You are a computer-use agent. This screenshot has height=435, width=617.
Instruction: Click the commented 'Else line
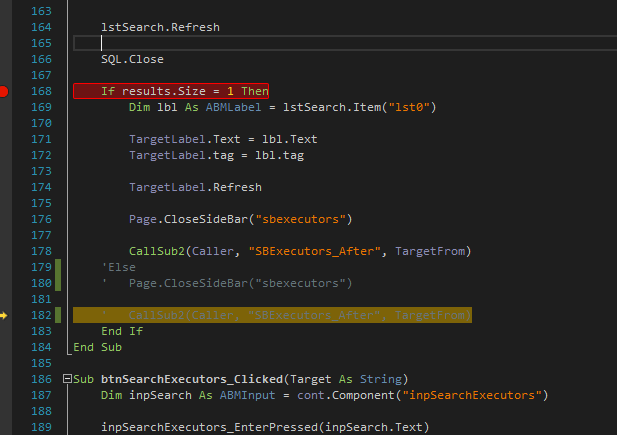tap(118, 267)
